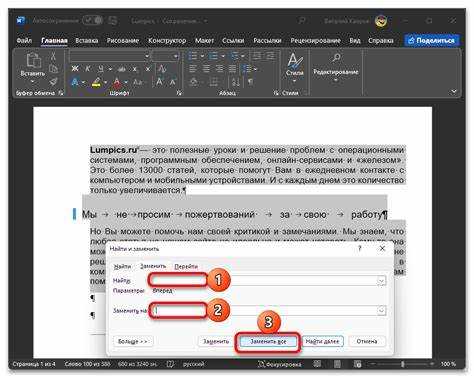The image size is (474, 378).
Task: Click Найти далее button
Action: click(x=322, y=341)
